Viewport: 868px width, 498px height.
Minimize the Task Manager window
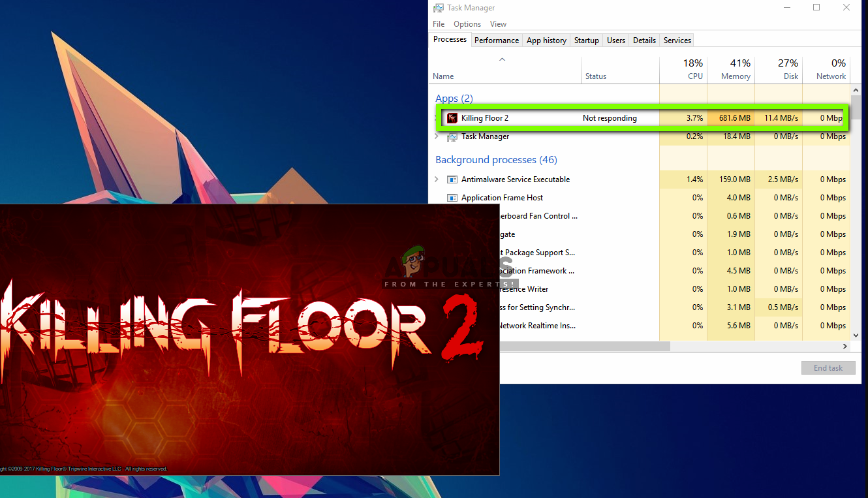787,8
